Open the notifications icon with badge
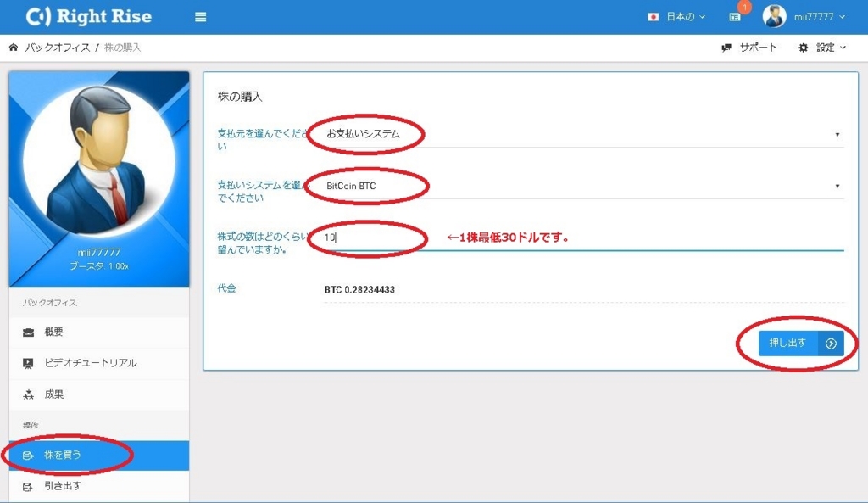868x503 pixels. point(735,17)
